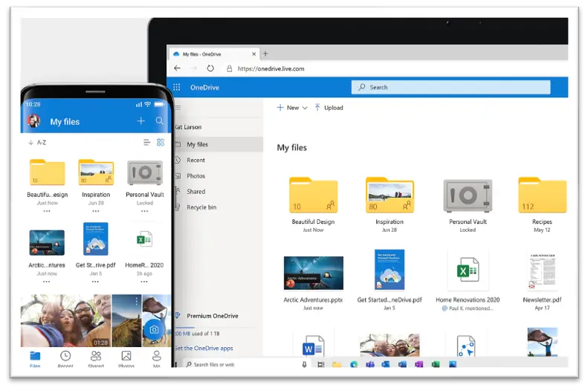Open the Newsletter.pdf document thumbnail
This screenshot has width=588, height=388.
pos(542,271)
